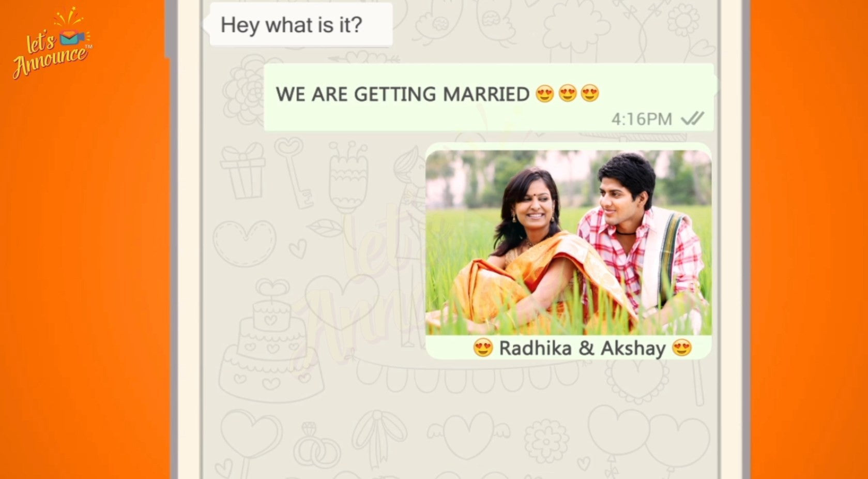
Task: Click the large stitched heart doodle
Action: [244, 243]
